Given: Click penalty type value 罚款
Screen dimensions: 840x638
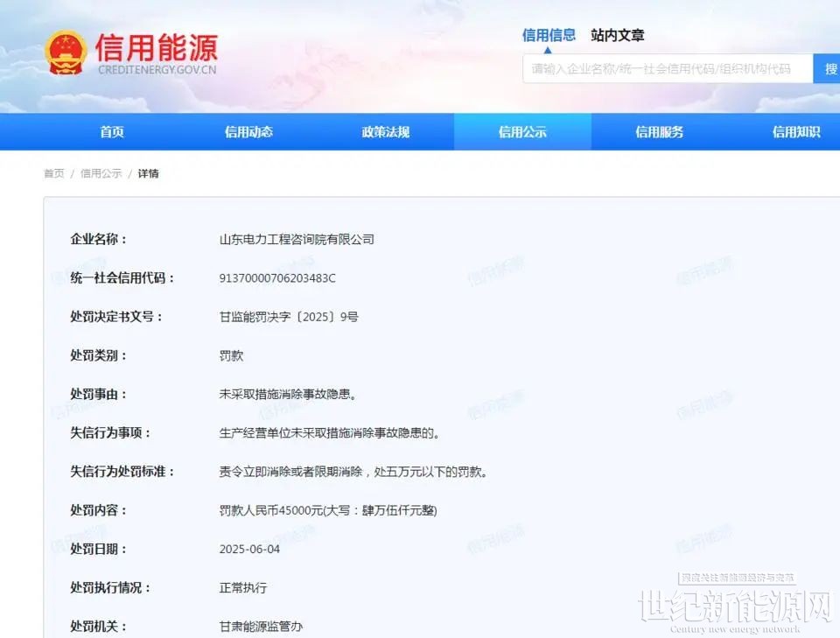Looking at the screenshot, I should [x=231, y=355].
